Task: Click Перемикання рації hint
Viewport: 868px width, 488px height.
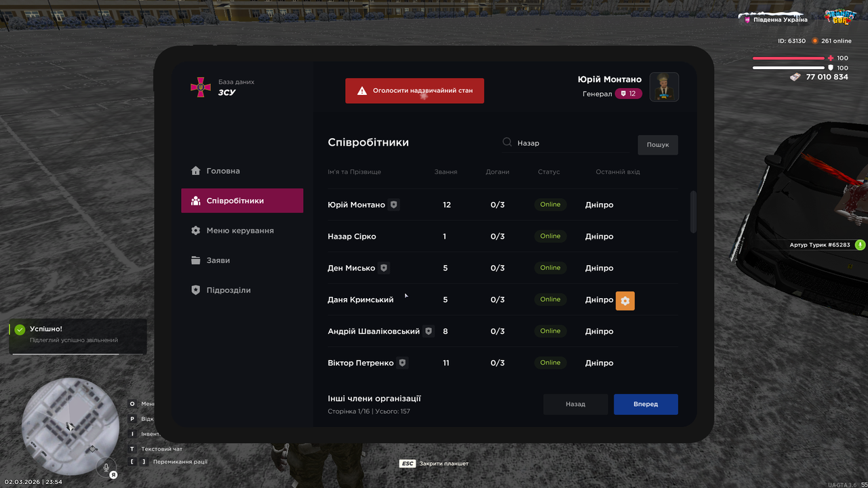Action: pos(170,462)
